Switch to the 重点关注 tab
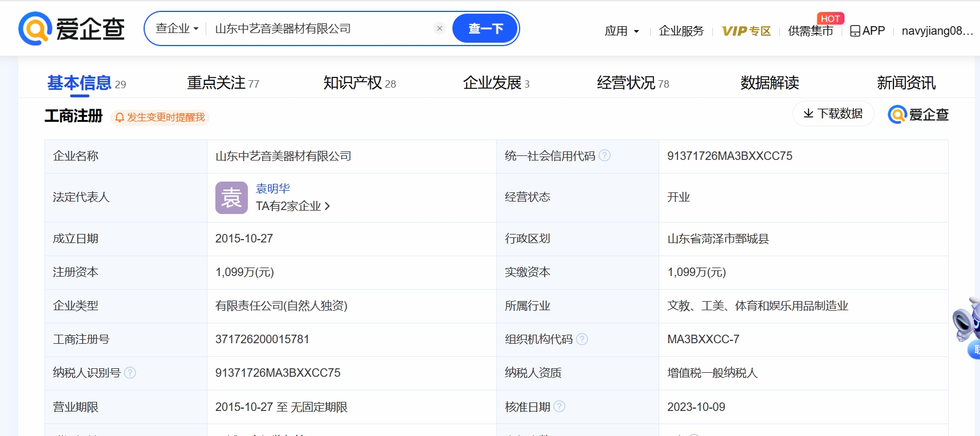Image resolution: width=980 pixels, height=436 pixels. pos(223,83)
